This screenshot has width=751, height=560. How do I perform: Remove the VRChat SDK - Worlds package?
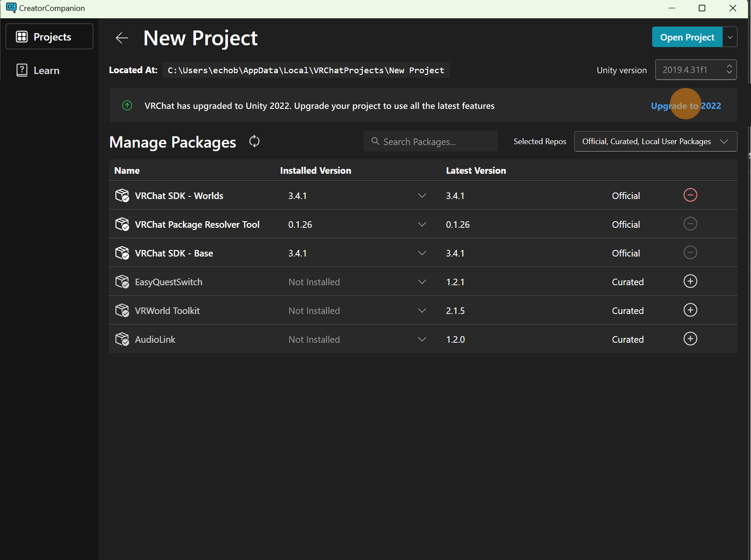coord(690,195)
